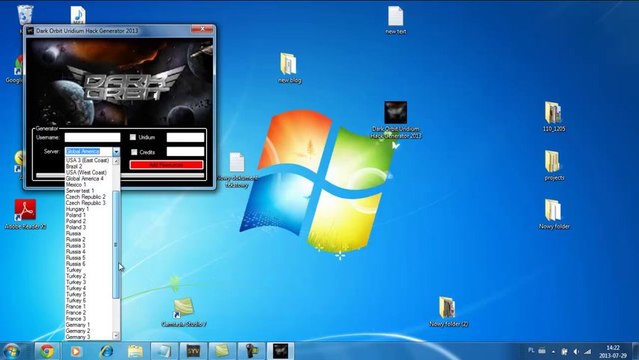Launch Adobe Reader XI desktop shortcut
639x360 pixels.
(25, 214)
